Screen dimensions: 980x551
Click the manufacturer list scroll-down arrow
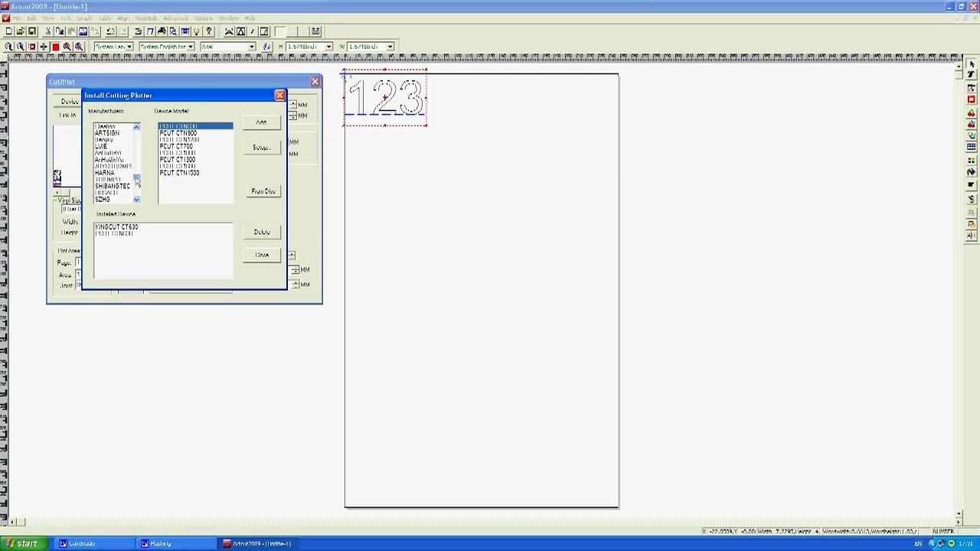click(x=136, y=200)
